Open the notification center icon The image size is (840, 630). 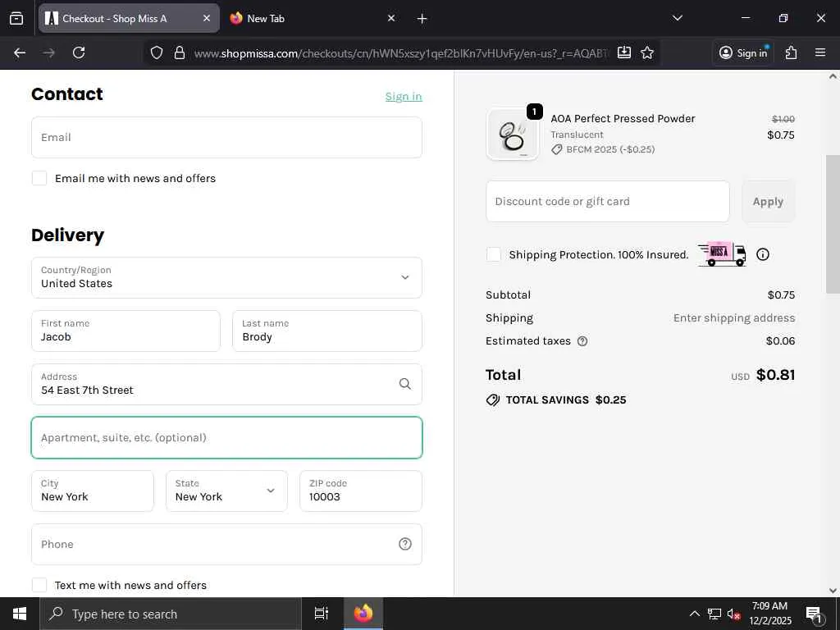click(814, 614)
